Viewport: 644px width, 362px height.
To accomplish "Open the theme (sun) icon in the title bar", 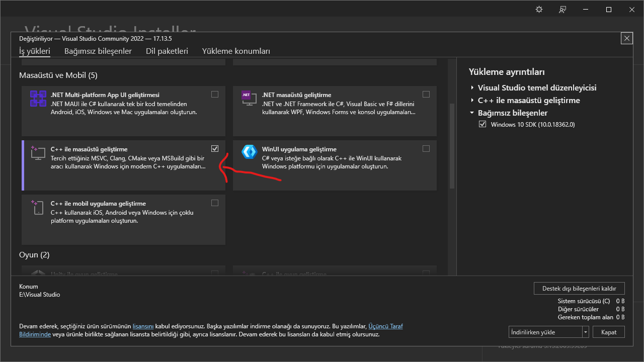I will tap(539, 10).
